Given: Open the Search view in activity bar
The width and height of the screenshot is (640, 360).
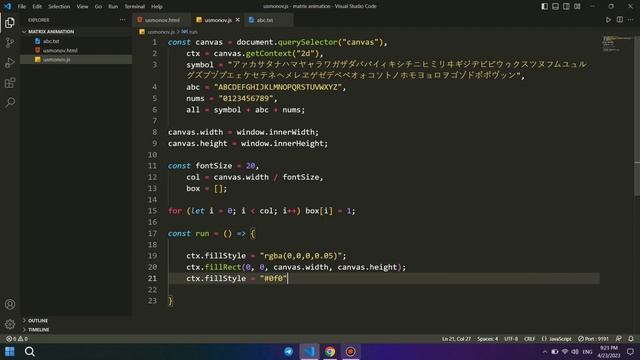Looking at the screenshot, I should click(x=10, y=102).
